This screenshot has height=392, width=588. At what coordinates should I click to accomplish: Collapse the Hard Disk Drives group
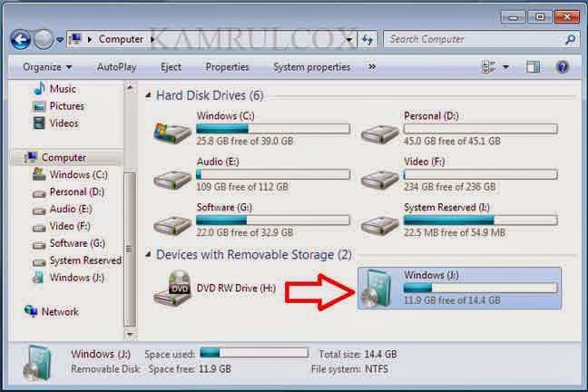[149, 95]
